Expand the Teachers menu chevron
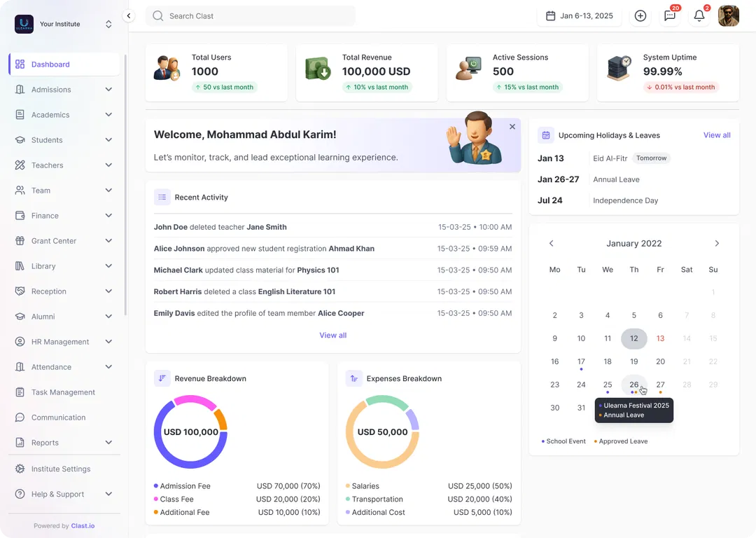Screen dimensions: 756x538 pos(108,165)
